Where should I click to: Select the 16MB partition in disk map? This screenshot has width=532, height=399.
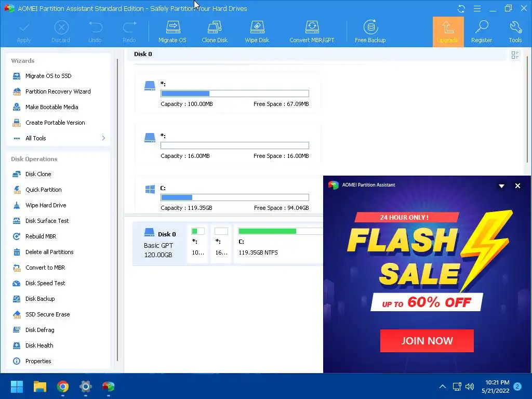[221, 244]
